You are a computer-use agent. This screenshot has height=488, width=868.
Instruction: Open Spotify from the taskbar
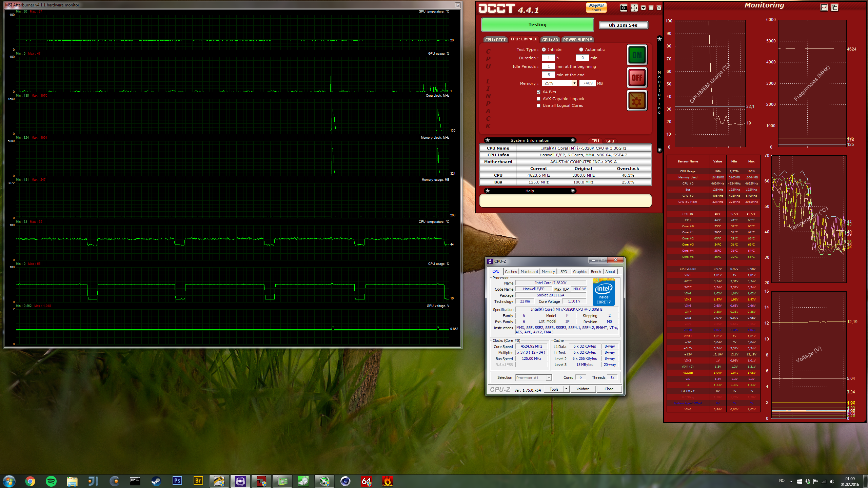51,481
